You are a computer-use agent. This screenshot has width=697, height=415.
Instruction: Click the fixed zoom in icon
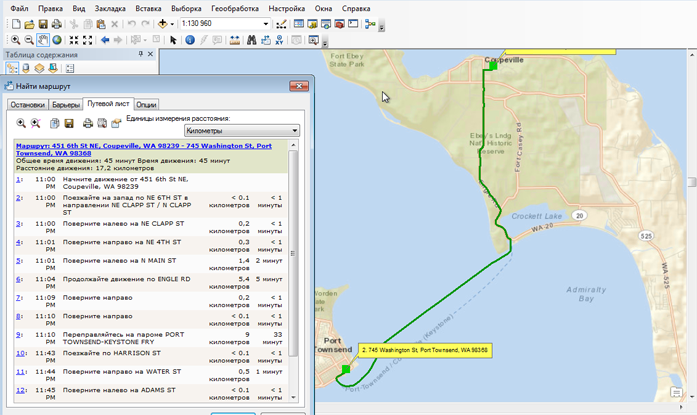74,40
